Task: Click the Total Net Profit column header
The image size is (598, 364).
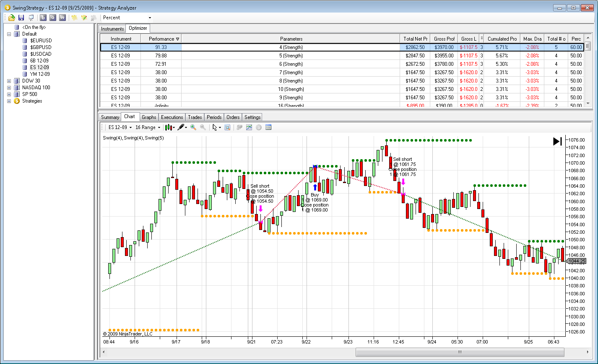Action: pos(415,39)
